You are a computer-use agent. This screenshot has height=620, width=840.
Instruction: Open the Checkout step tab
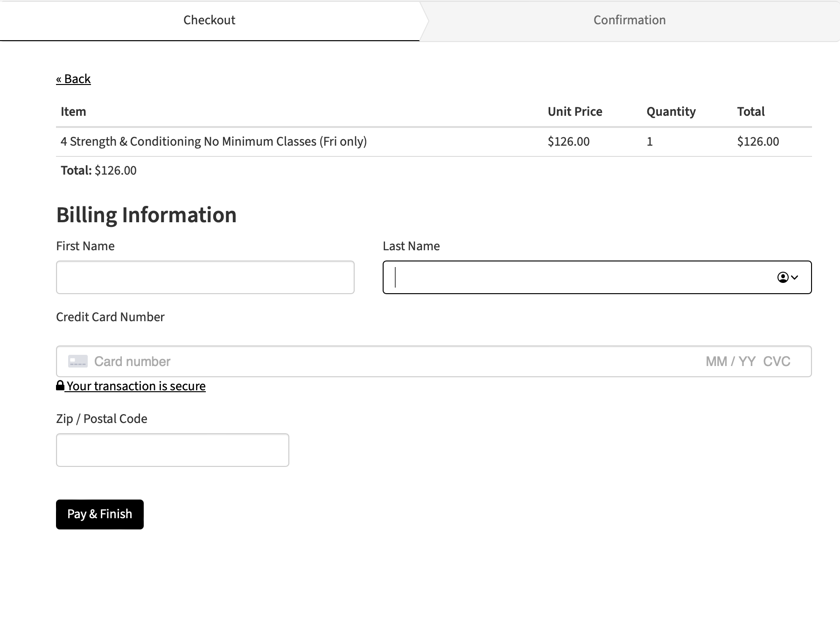210,21
